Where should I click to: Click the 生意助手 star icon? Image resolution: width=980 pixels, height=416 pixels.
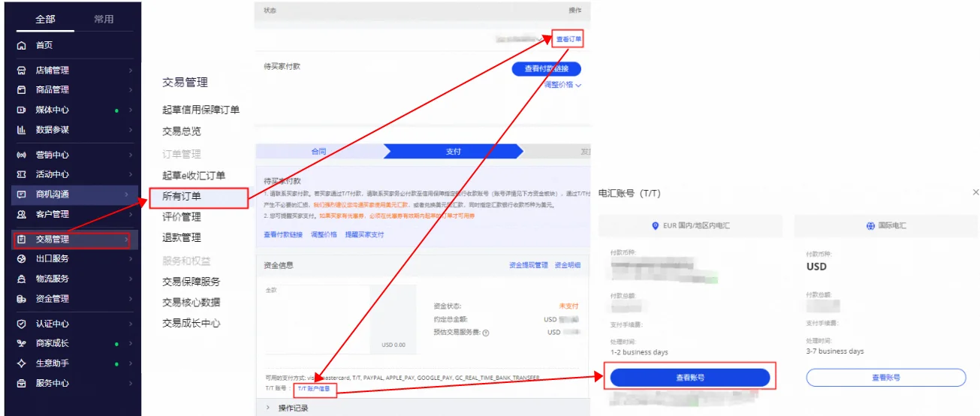click(21, 364)
